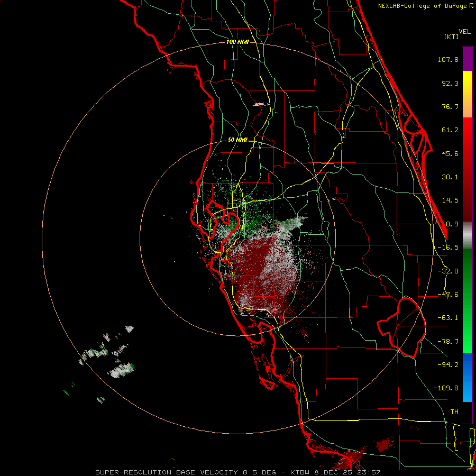
Task: Click the 76.7 velocity scale value
Action: click(x=450, y=106)
